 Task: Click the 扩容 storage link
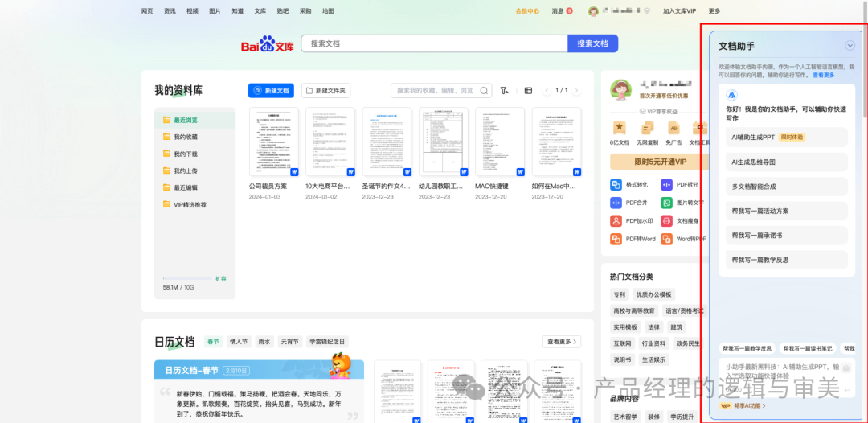pos(221,278)
